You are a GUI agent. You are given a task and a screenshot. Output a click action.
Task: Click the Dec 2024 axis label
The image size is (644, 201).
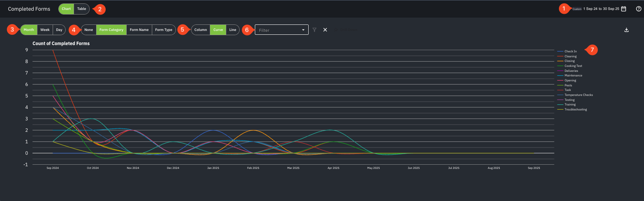[x=173, y=168]
